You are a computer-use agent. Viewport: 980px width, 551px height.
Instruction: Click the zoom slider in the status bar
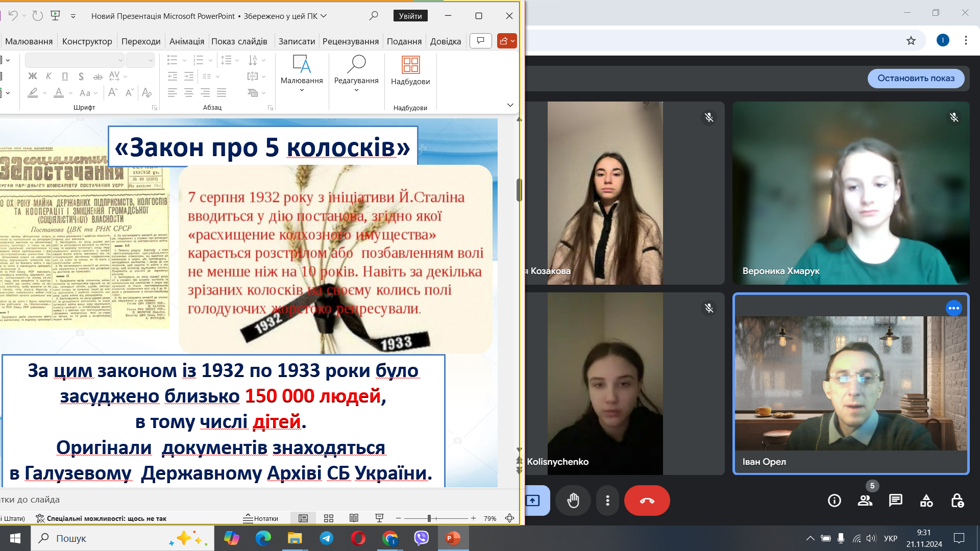pos(429,518)
